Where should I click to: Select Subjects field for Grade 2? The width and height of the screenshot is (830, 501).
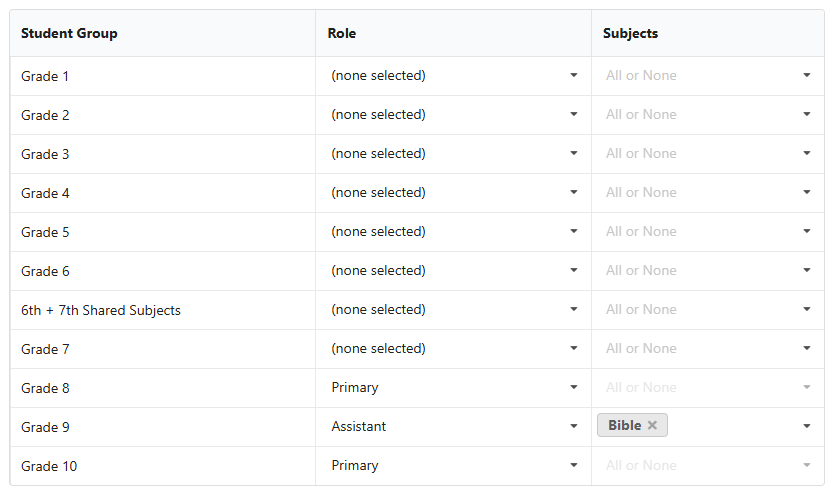coord(708,115)
